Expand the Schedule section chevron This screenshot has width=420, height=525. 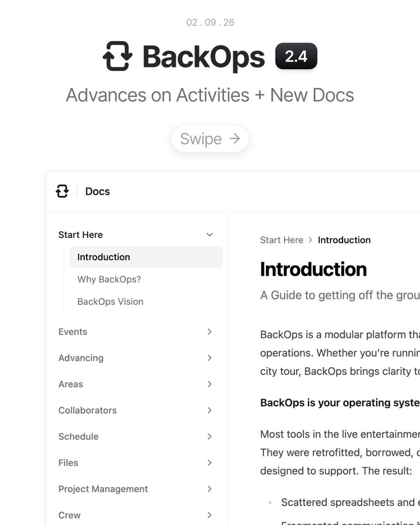(x=210, y=437)
